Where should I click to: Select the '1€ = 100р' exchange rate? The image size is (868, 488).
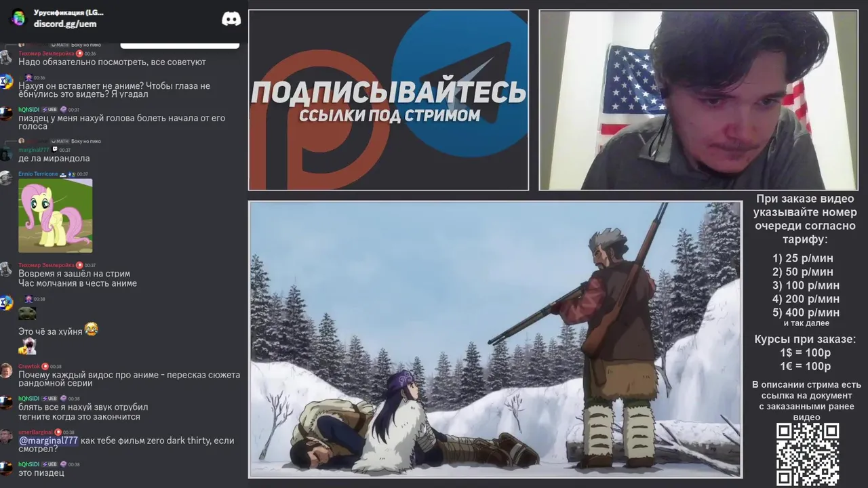805,367
